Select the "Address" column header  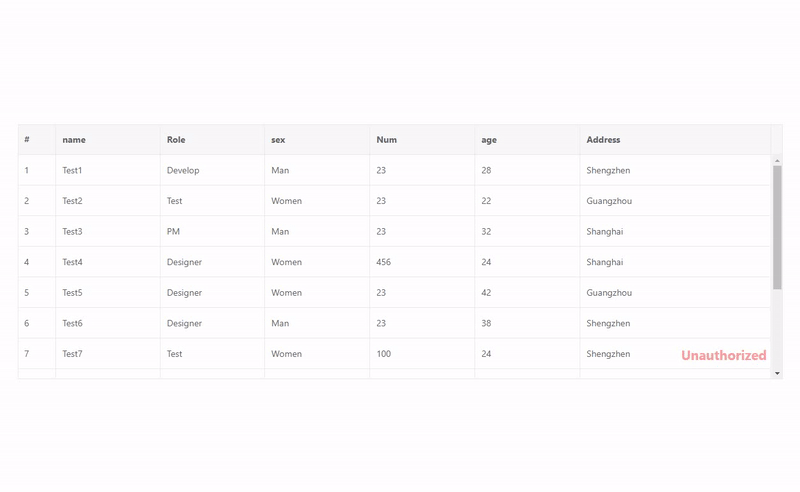click(x=603, y=140)
